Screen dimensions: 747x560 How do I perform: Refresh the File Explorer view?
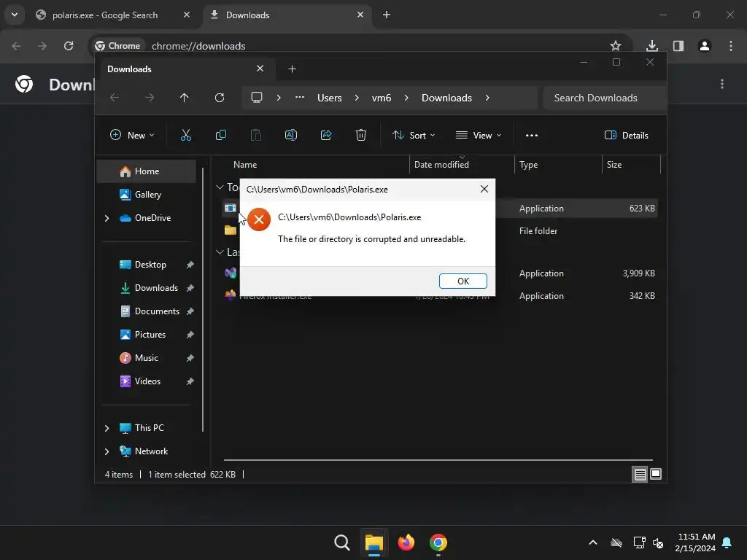[x=219, y=98]
